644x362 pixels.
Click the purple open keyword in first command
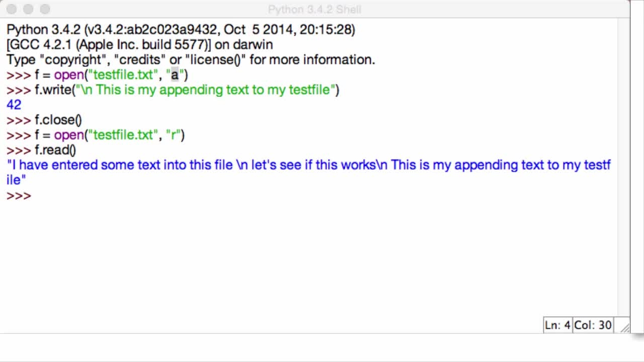click(68, 75)
